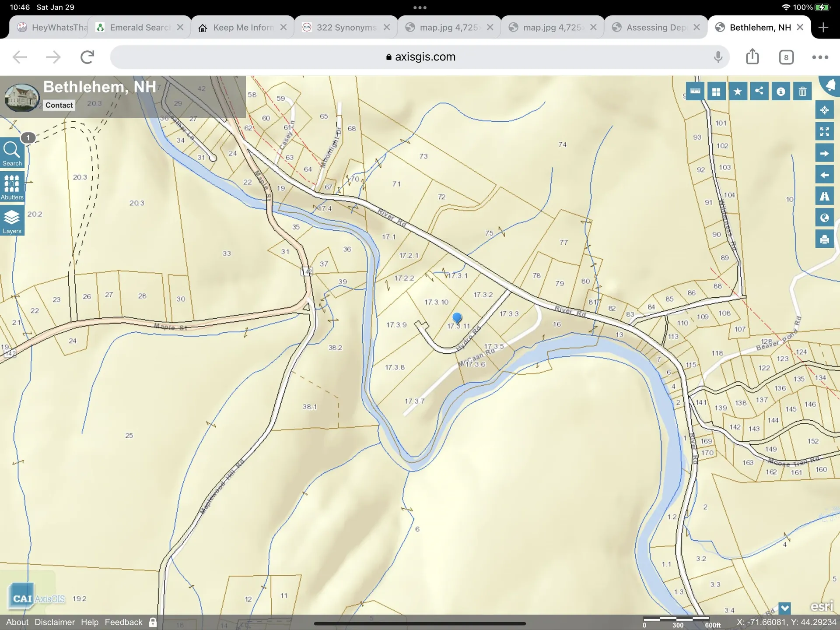Click parcel label 74 on the map
Viewport: 840px width, 630px height.
coord(563,144)
